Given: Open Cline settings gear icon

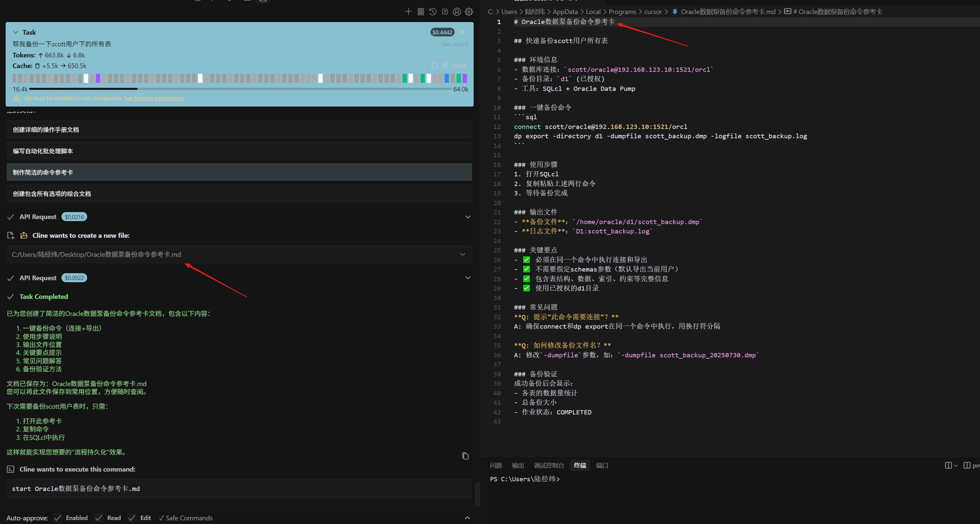Looking at the screenshot, I should 469,12.
